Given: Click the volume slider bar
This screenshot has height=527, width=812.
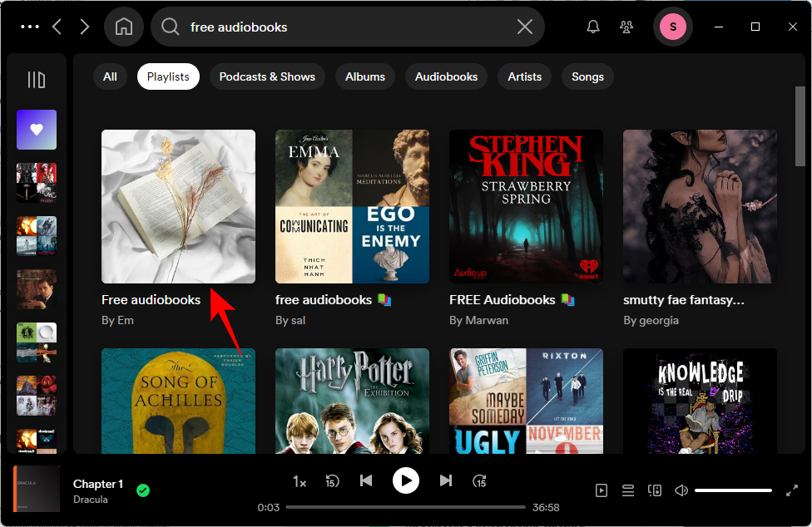Looking at the screenshot, I should click(x=734, y=490).
